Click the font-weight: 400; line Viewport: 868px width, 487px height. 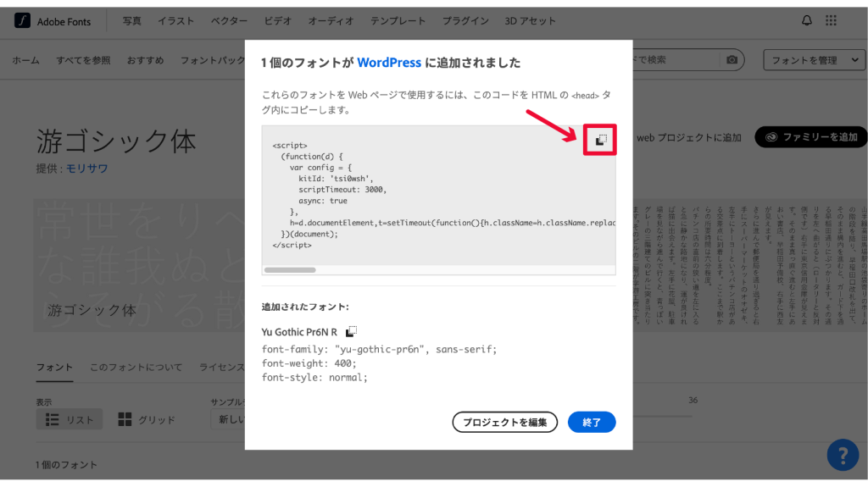coord(309,363)
